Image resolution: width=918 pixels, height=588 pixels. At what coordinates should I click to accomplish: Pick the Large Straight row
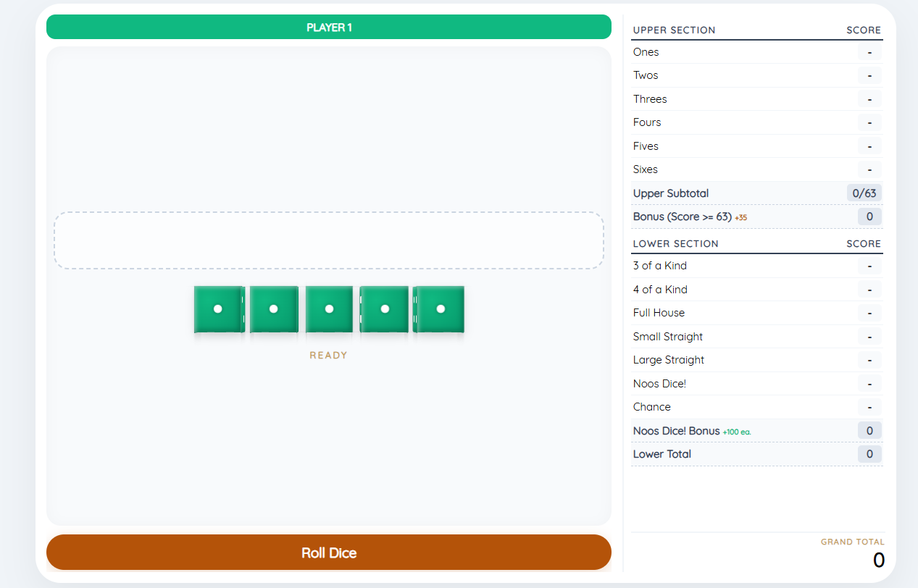[757, 360]
